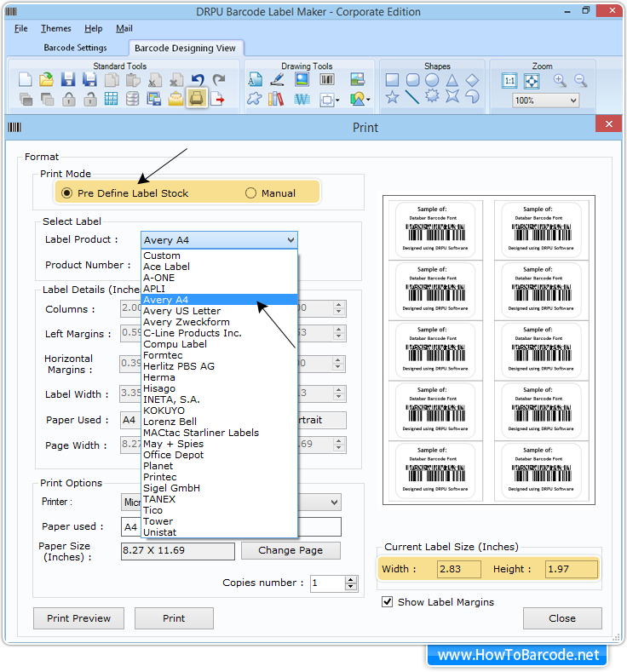The width and height of the screenshot is (627, 672).
Task: Select the Line shape
Action: click(412, 97)
